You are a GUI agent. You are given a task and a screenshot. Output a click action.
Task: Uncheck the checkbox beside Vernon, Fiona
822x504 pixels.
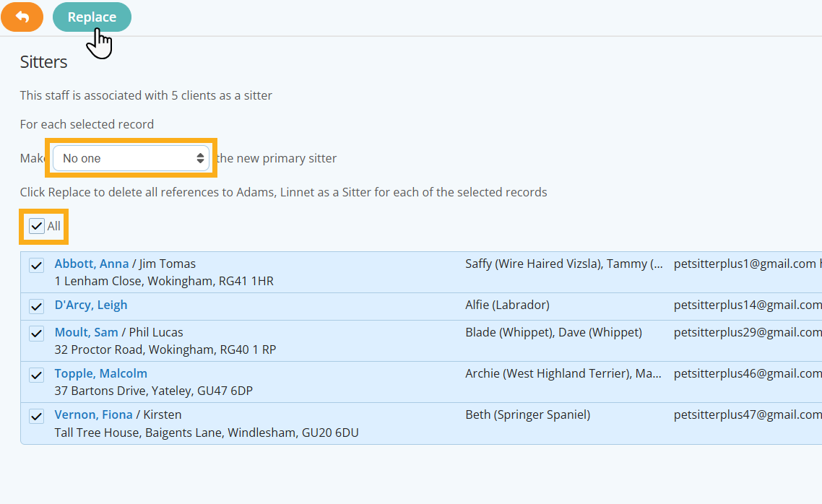(x=36, y=416)
